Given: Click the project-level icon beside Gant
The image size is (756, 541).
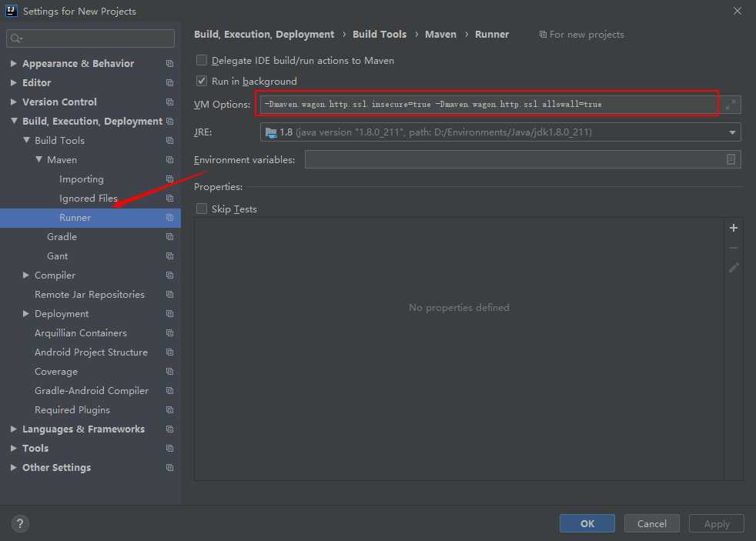Looking at the screenshot, I should click(169, 256).
